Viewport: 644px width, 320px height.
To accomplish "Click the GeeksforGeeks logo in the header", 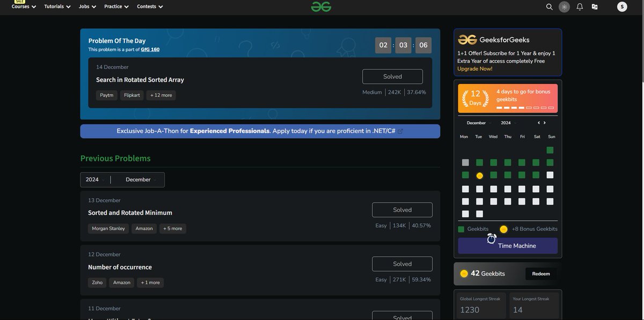I will [321, 6].
